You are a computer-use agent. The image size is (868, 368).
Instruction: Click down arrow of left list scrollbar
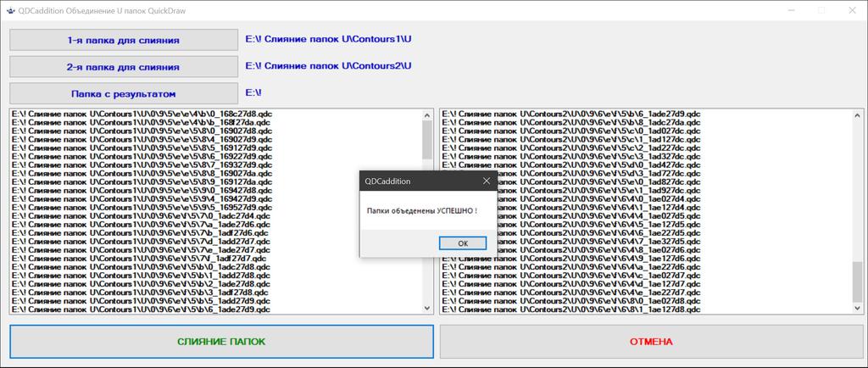point(427,309)
